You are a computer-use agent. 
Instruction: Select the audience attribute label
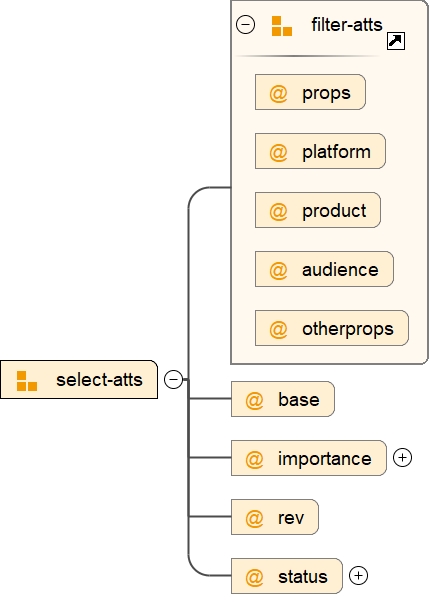point(340,270)
